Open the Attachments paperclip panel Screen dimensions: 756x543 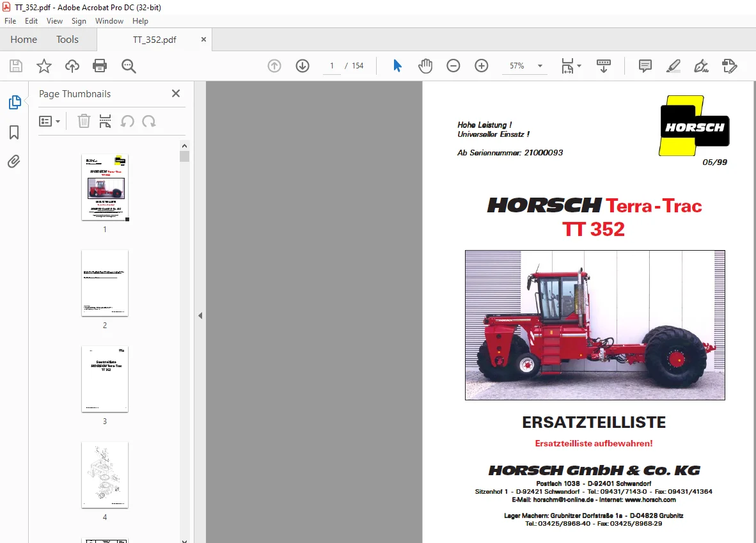coord(14,161)
